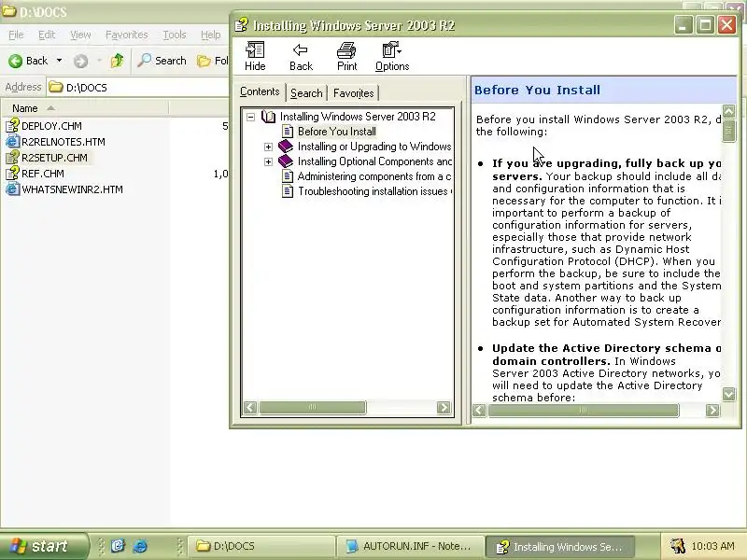Switch to the Contents tab
The image size is (747, 560).
pyautogui.click(x=260, y=91)
